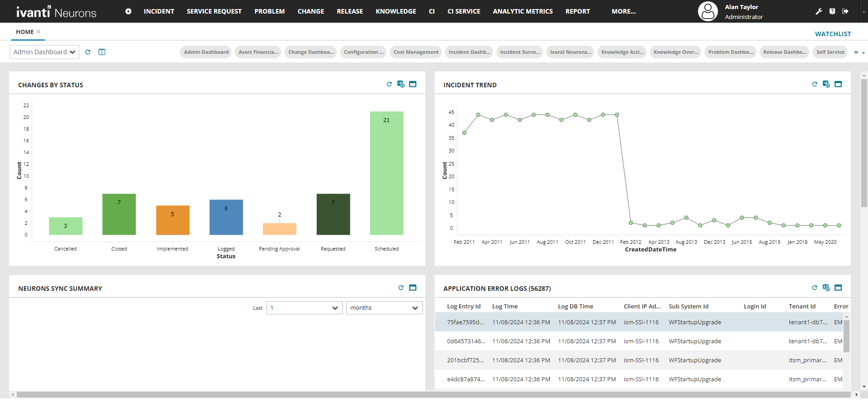Refresh the Neurons Sync Summary panel
Viewport: 868px width, 412px height.
(x=401, y=288)
